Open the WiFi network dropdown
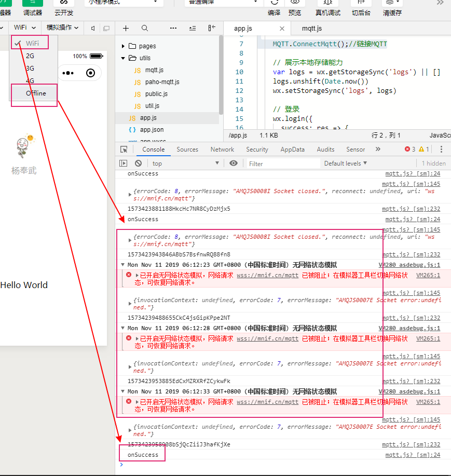This screenshot has width=451, height=476. pyautogui.click(x=25, y=28)
